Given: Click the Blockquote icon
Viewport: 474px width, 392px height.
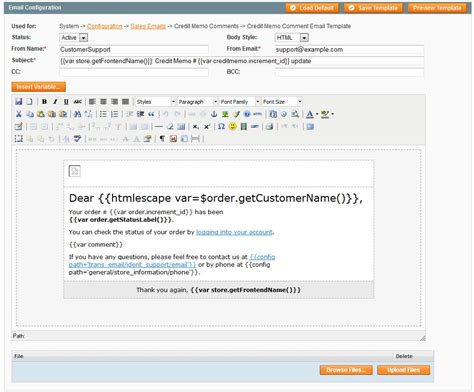Looking at the screenshot, I should pos(151,114).
